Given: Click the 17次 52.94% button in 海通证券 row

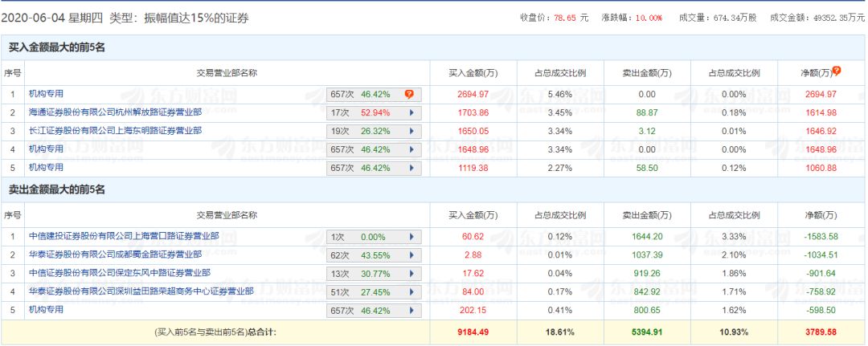Looking at the screenshot, I should tap(374, 113).
